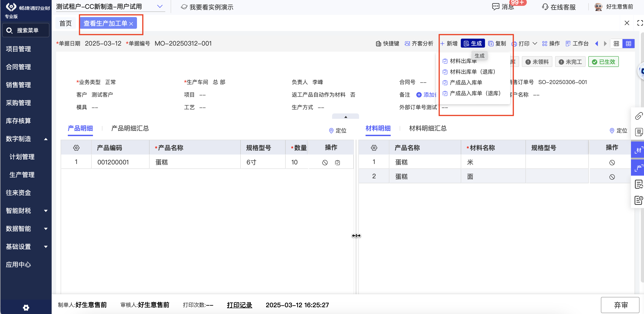Click the panel splitter handle
The height and width of the screenshot is (314, 644).
(356, 235)
